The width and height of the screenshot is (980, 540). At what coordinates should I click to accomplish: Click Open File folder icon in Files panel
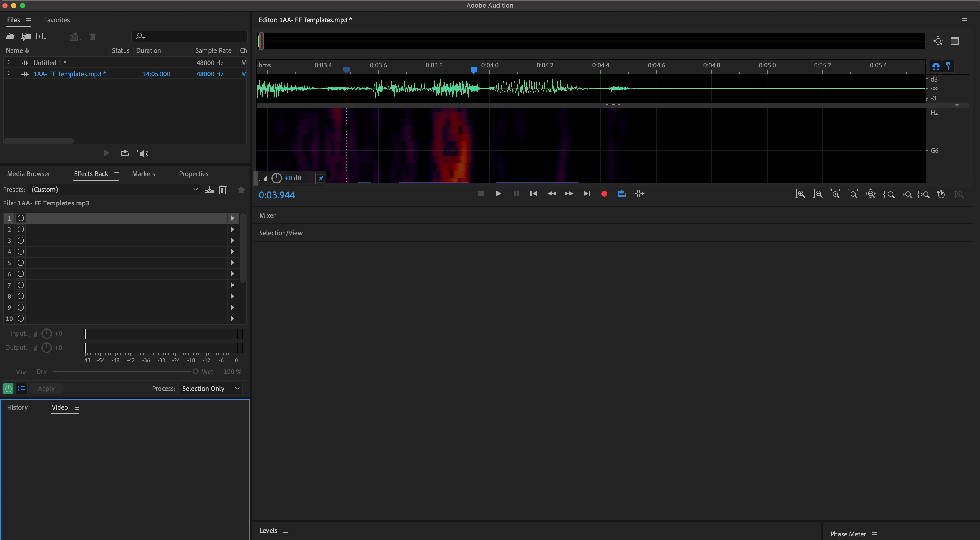click(10, 36)
